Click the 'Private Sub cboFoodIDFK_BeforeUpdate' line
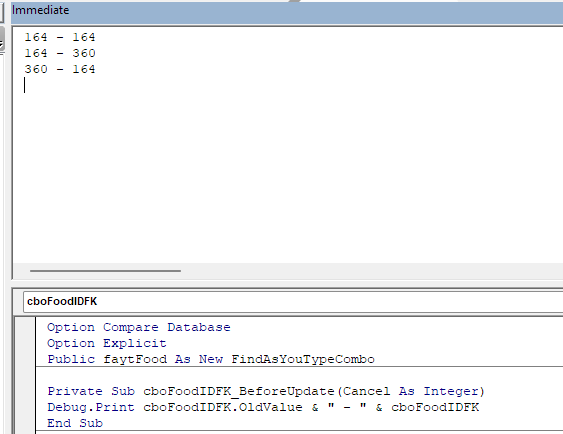Viewport: 563px width, 434px height. 266,391
